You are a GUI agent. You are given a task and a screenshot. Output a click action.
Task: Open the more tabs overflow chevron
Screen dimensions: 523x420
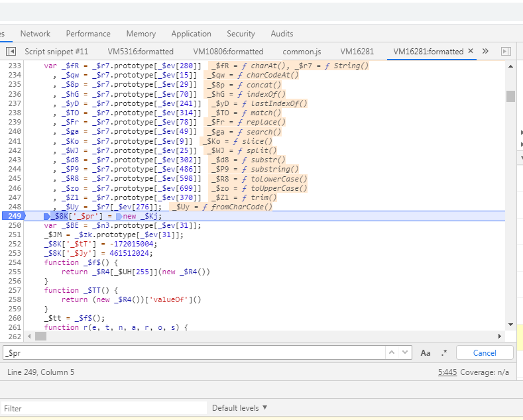point(485,51)
